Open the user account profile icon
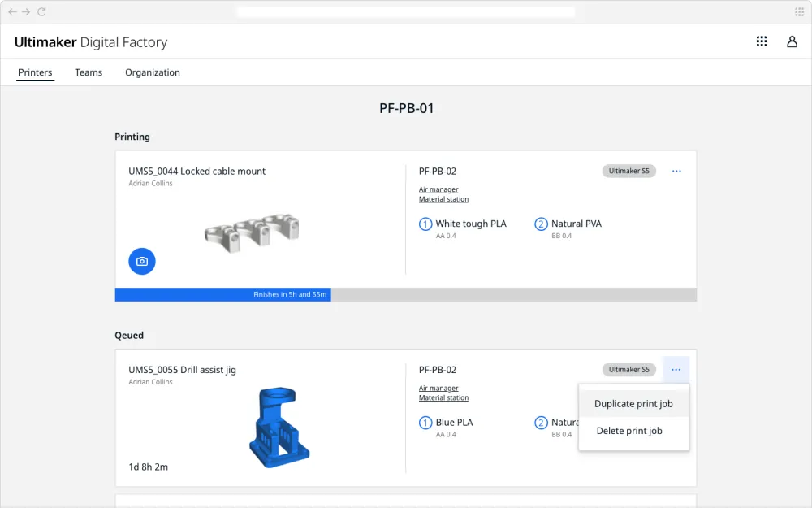This screenshot has width=812, height=508. tap(792, 41)
